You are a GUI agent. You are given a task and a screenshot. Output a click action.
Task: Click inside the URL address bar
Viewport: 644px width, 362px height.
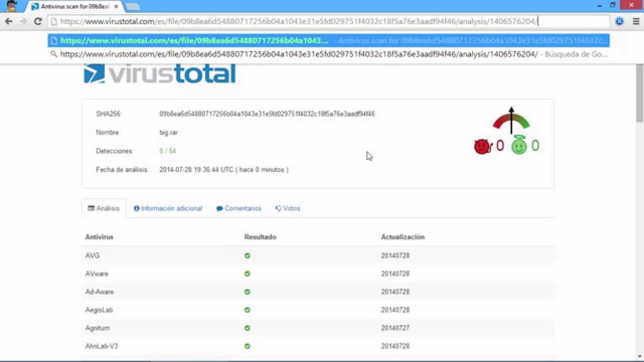pos(329,21)
